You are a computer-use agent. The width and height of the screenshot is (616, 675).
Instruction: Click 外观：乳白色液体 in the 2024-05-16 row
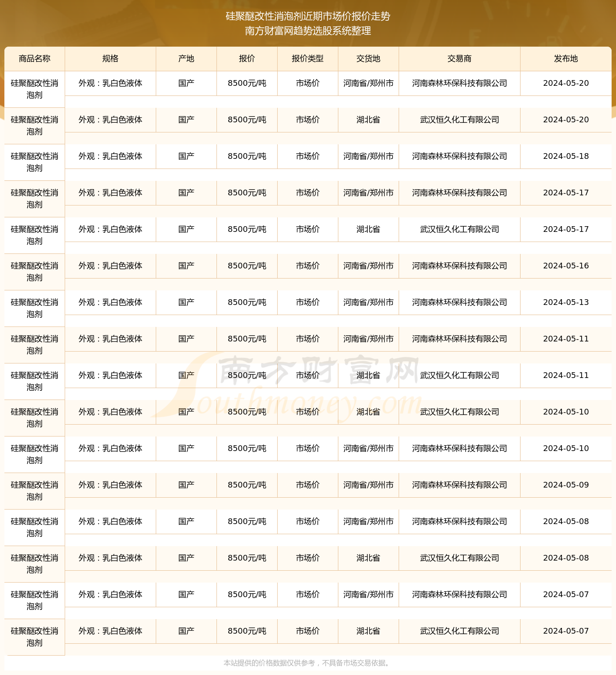(x=110, y=266)
